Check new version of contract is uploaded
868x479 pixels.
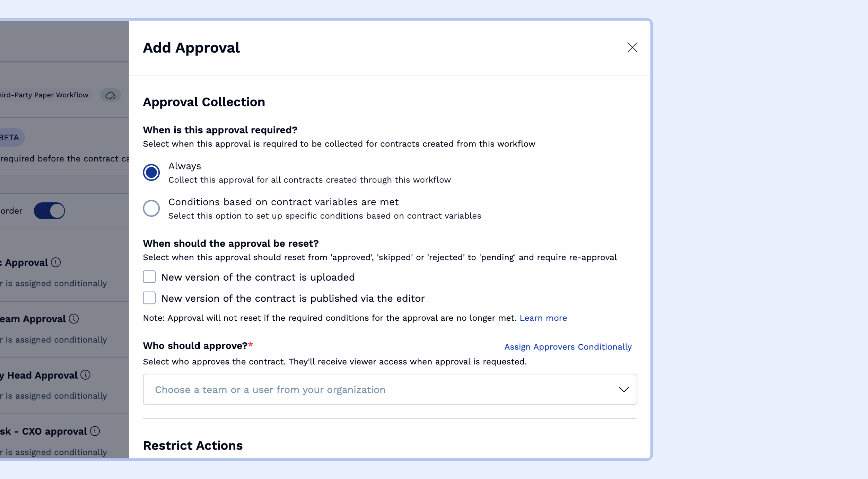(149, 277)
